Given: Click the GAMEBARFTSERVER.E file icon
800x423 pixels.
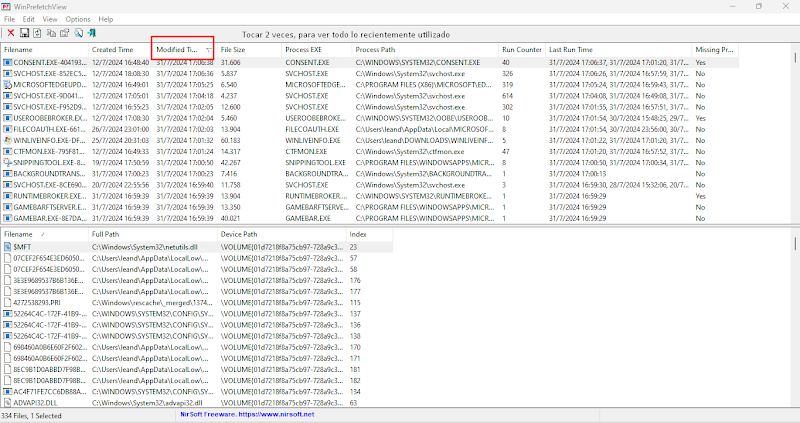Looking at the screenshot, I should [x=7, y=207].
